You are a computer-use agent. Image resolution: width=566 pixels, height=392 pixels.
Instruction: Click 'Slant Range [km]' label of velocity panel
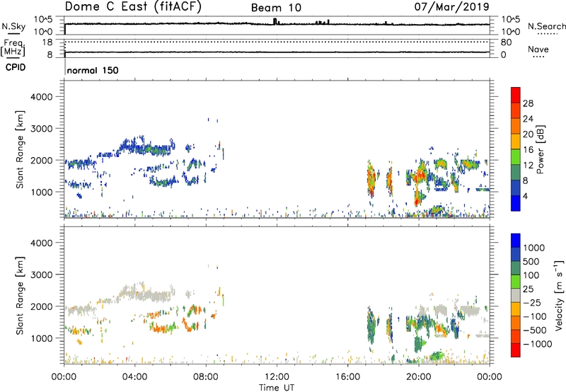[20, 296]
